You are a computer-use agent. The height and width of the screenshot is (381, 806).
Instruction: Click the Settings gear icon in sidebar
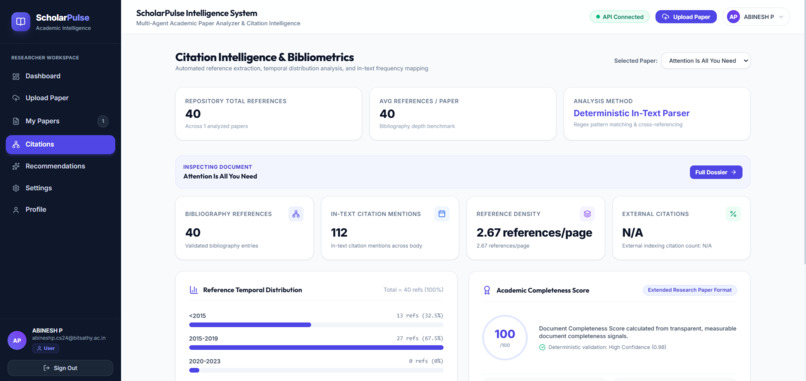coord(16,188)
